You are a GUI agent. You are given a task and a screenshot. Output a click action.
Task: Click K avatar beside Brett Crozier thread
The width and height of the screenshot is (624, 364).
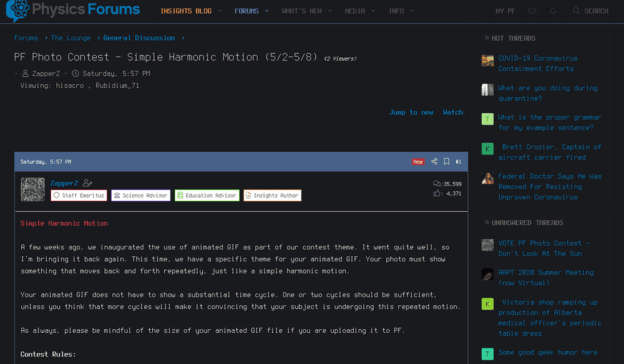pos(487,149)
